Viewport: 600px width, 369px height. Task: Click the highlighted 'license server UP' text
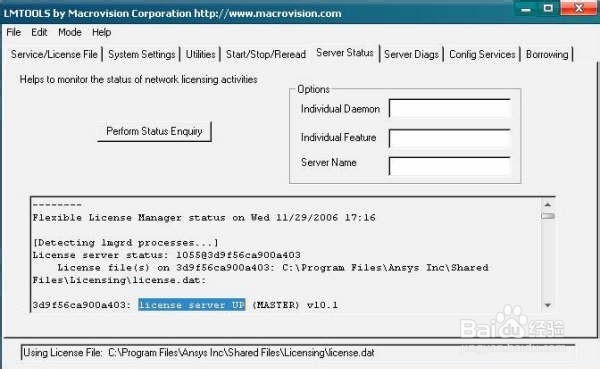[x=192, y=305]
